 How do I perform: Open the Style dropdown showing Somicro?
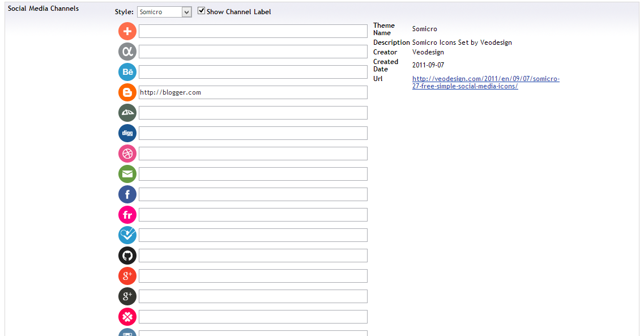pos(164,12)
